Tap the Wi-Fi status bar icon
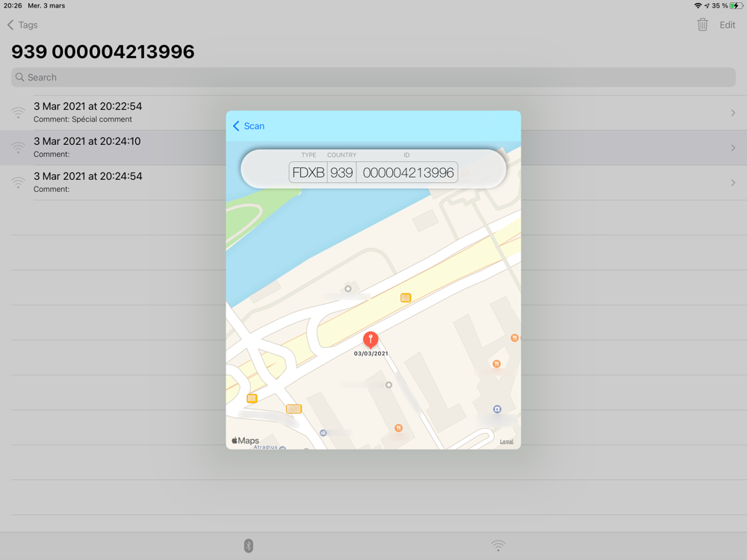Screen dimensions: 747x560 [x=698, y=6]
